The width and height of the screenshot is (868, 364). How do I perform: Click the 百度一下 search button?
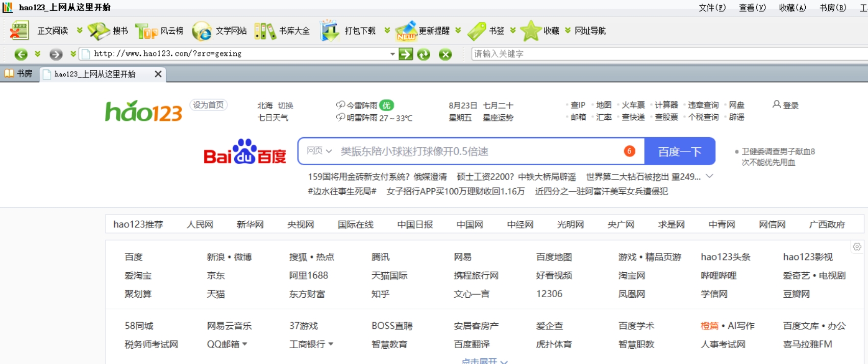pyautogui.click(x=680, y=151)
